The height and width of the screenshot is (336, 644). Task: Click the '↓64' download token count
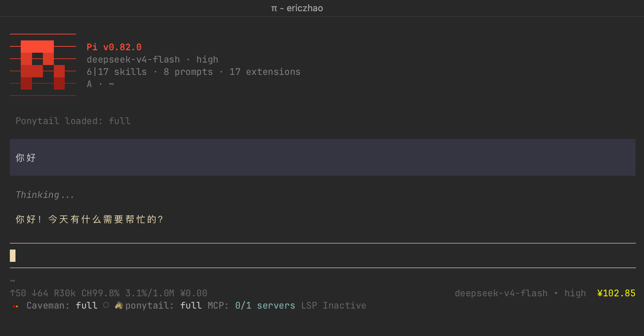tap(40, 293)
